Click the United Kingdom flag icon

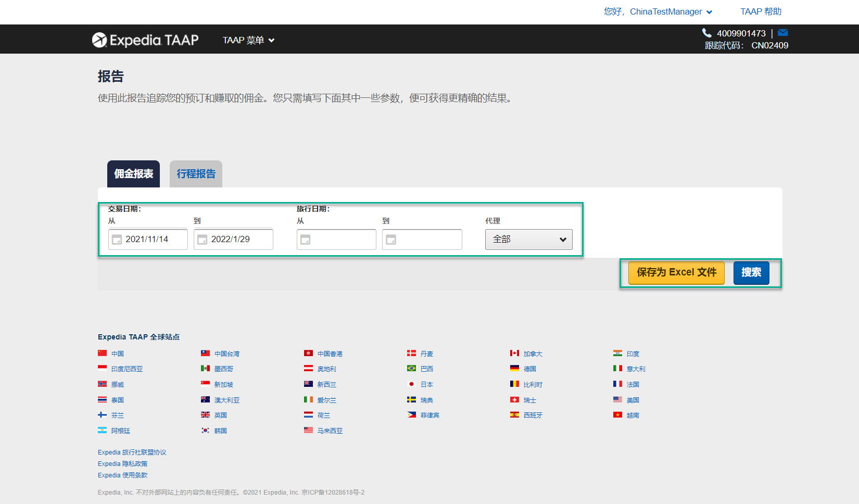click(206, 414)
